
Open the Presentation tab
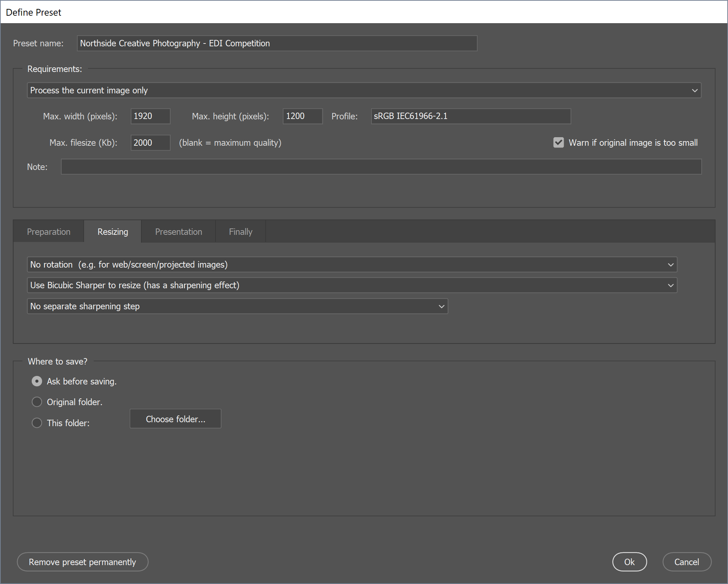click(178, 232)
